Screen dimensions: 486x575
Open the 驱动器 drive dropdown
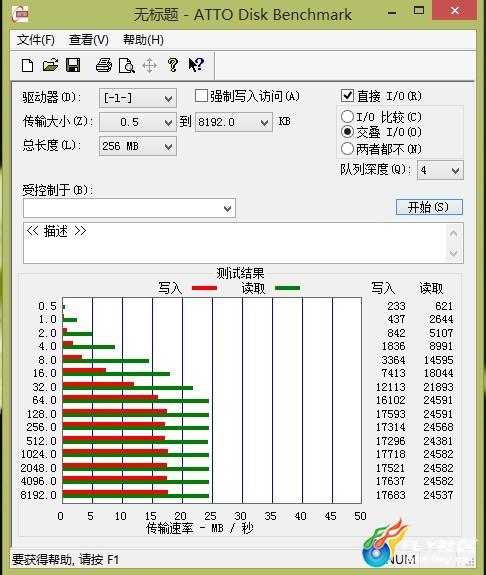tap(138, 98)
